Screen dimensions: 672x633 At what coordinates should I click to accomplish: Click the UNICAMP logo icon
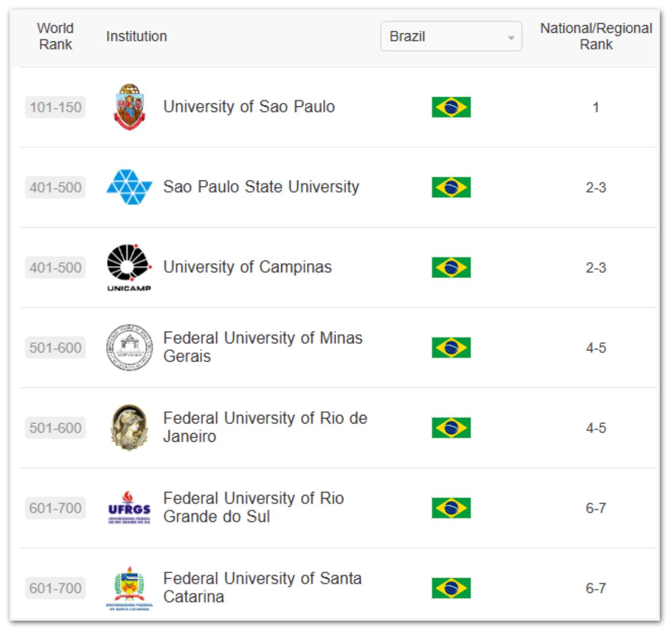click(x=129, y=267)
